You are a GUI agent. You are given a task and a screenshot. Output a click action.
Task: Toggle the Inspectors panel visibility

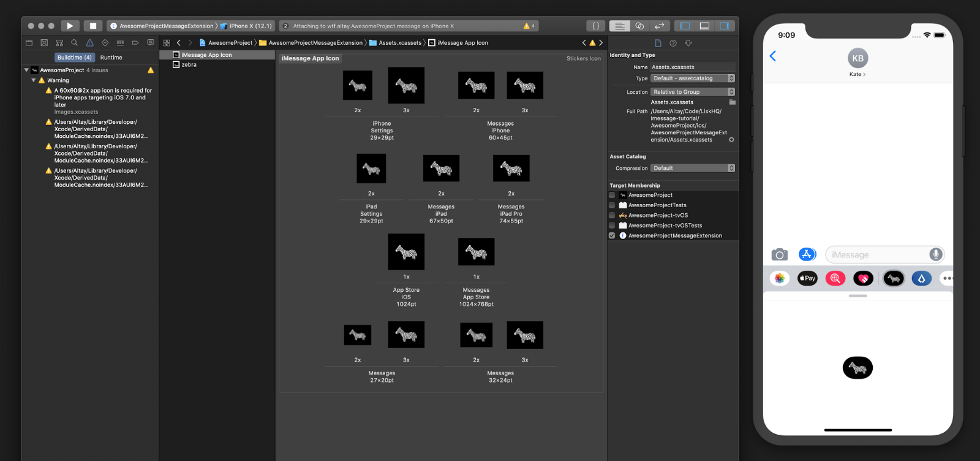point(724,26)
